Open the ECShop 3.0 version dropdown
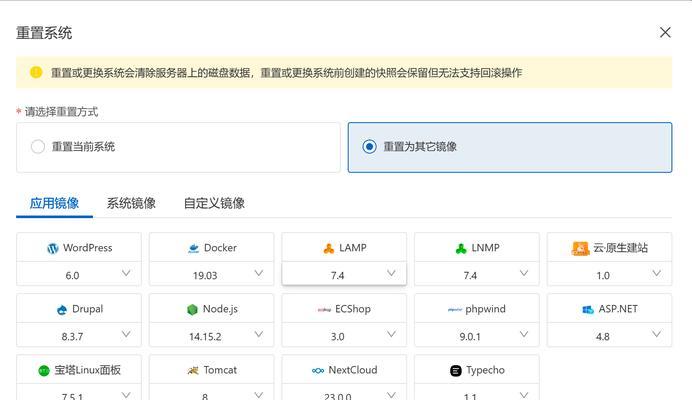This screenshot has width=692, height=400. click(x=344, y=335)
